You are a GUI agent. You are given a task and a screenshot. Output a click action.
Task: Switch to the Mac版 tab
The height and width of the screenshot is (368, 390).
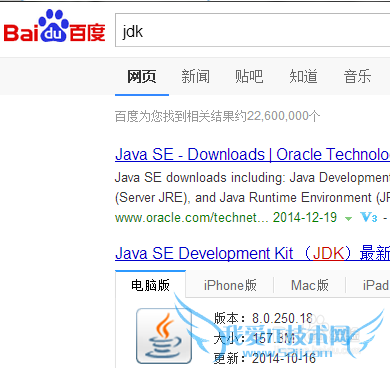(310, 286)
